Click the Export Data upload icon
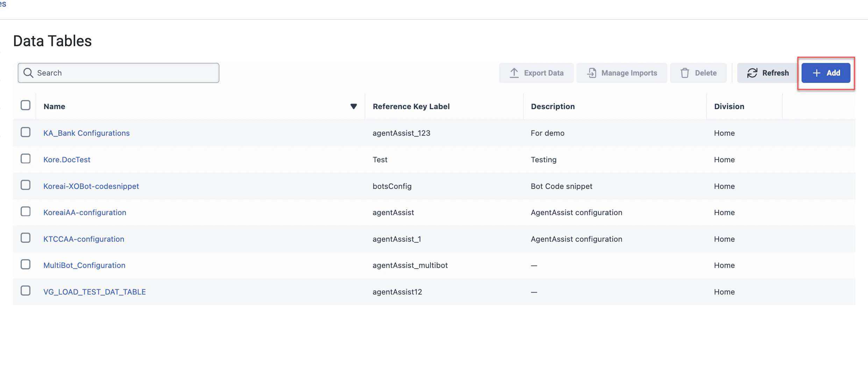 (513, 73)
